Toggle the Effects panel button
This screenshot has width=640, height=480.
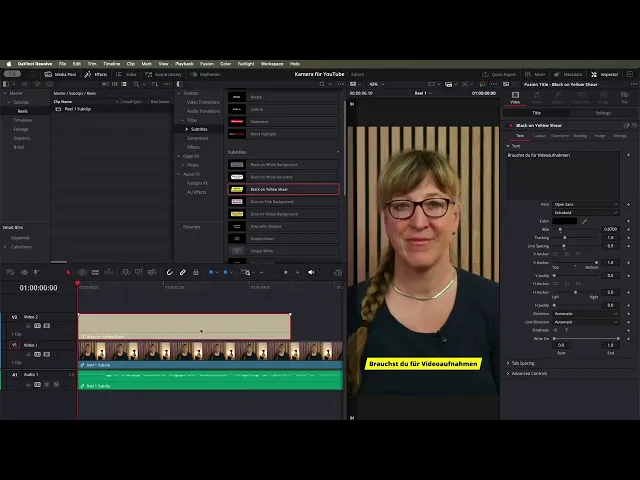(96, 74)
